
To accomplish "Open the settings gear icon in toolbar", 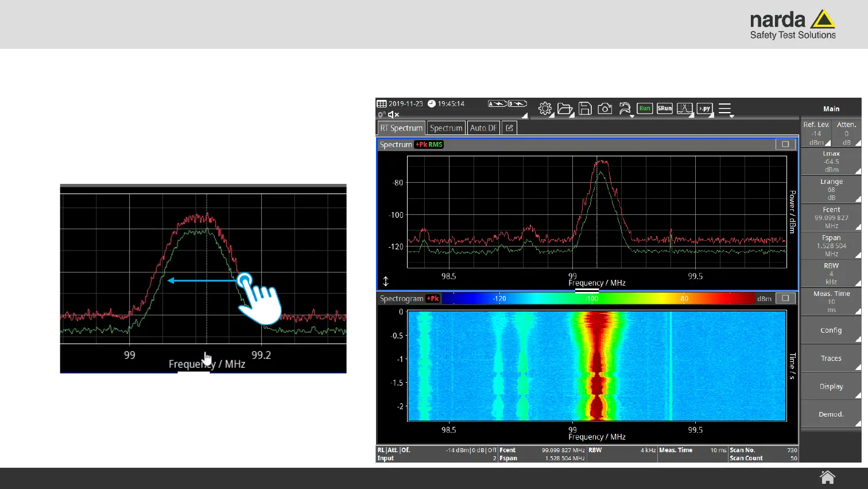I will click(x=545, y=109).
